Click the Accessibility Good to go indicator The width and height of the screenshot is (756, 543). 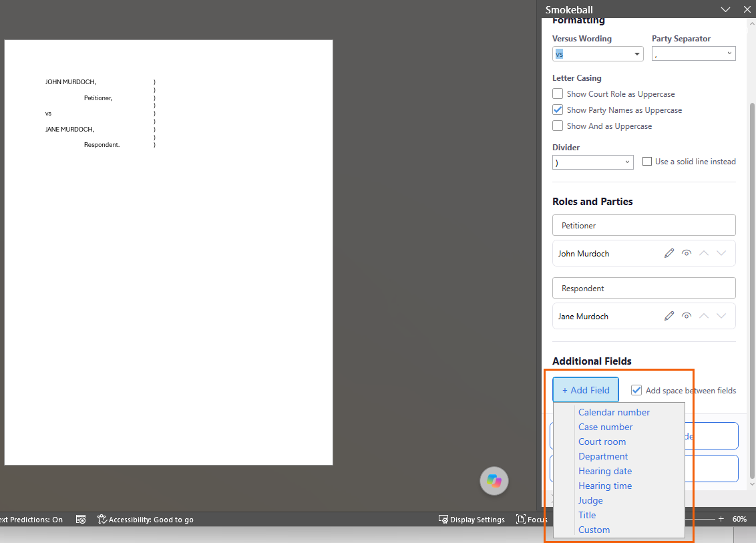(145, 520)
